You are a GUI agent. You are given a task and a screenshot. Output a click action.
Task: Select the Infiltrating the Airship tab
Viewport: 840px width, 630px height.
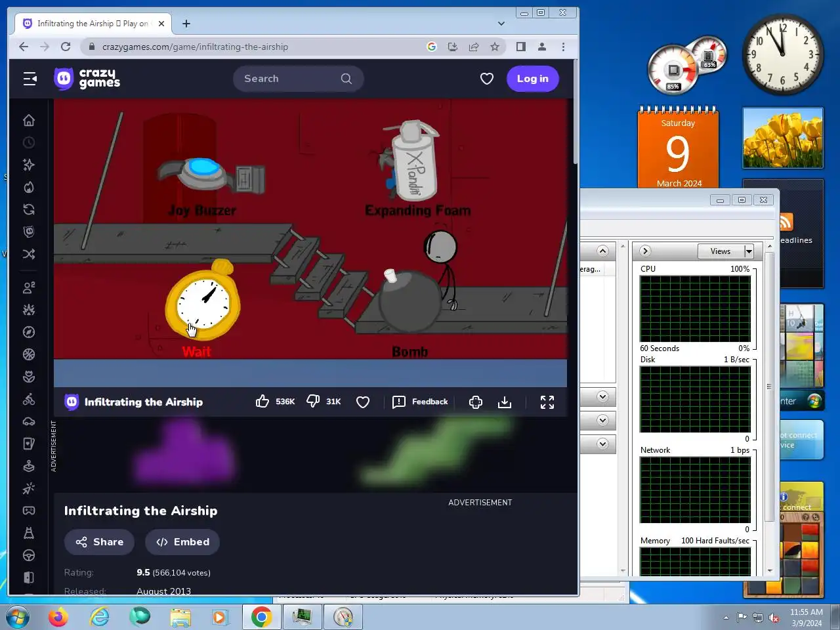(x=92, y=24)
